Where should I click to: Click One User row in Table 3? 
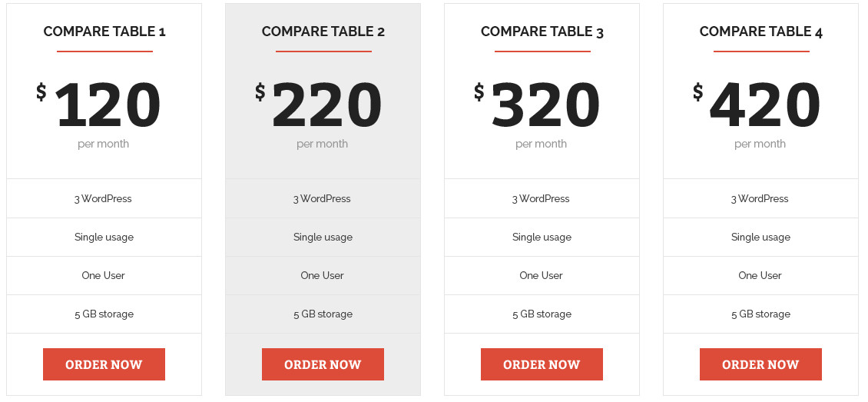pyautogui.click(x=542, y=275)
